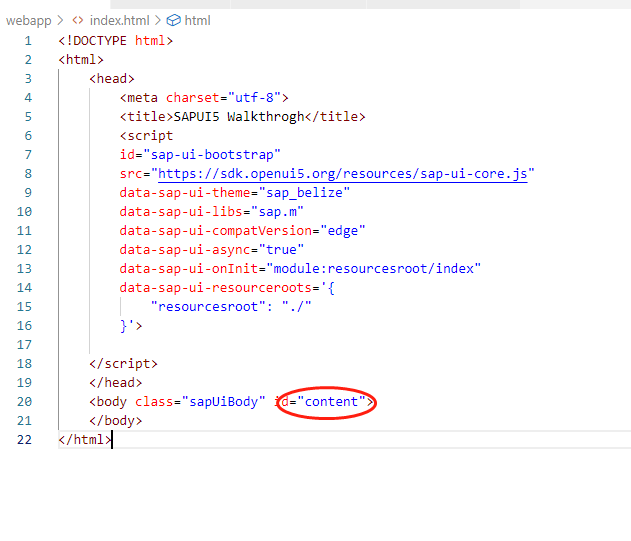Place cursor on data-sap-ui-resourceroots line
This screenshot has height=541, width=631.
[227, 288]
